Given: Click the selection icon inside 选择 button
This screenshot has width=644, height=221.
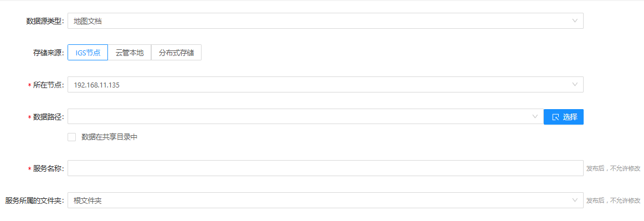Looking at the screenshot, I should [556, 117].
